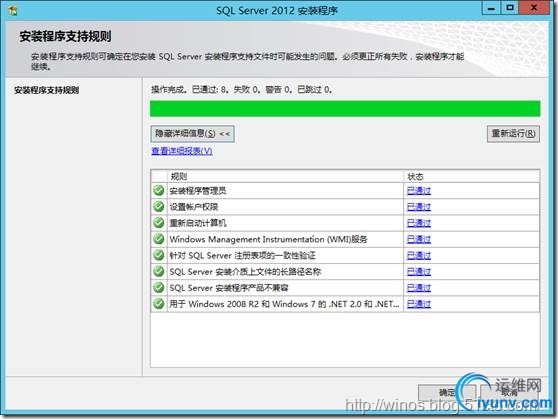
Task: Open 已通过 link for 安装介质上文件的长路径名称
Action: [x=419, y=272]
